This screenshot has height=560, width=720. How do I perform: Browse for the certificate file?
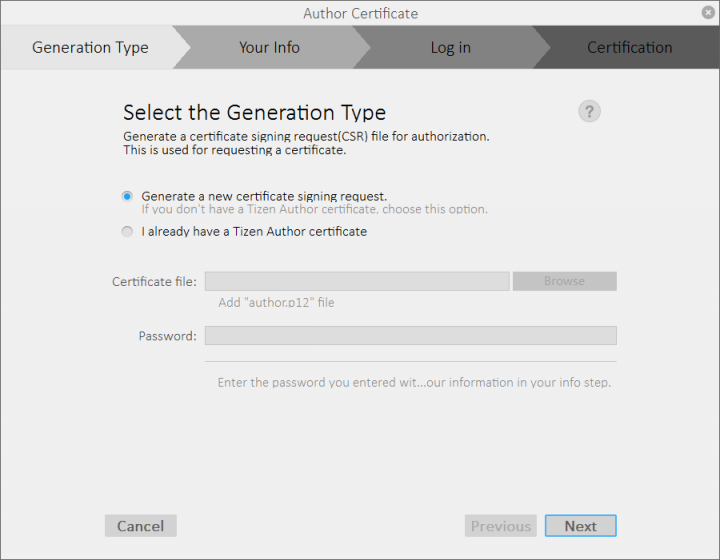coord(564,281)
